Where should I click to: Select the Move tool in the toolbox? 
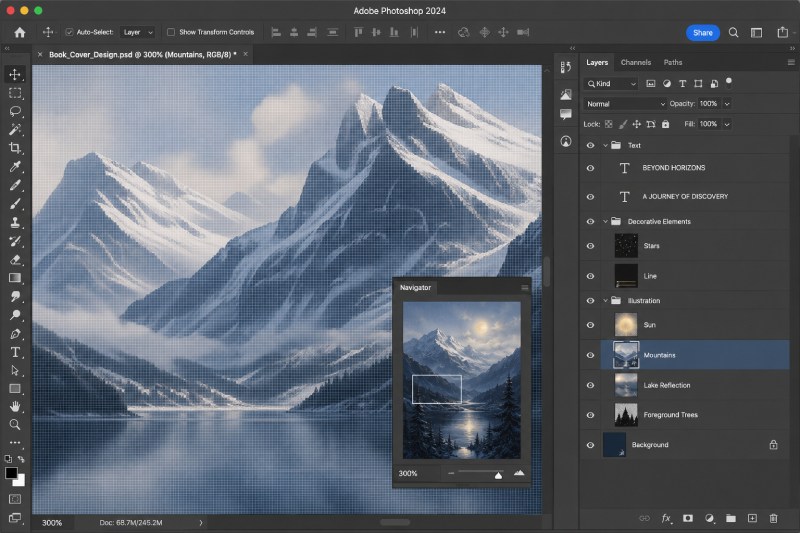coord(15,74)
